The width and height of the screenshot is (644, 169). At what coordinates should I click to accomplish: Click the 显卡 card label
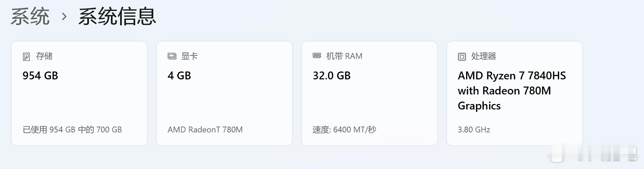[x=189, y=56]
